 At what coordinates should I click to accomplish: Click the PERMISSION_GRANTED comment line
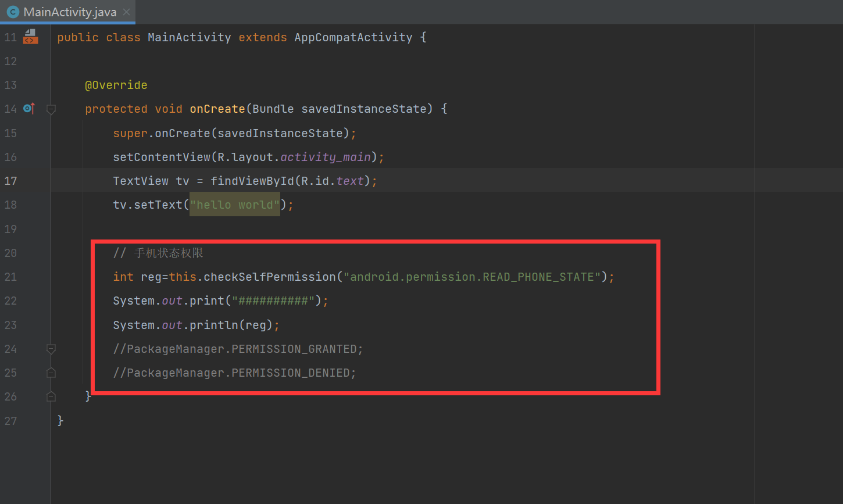tap(238, 349)
